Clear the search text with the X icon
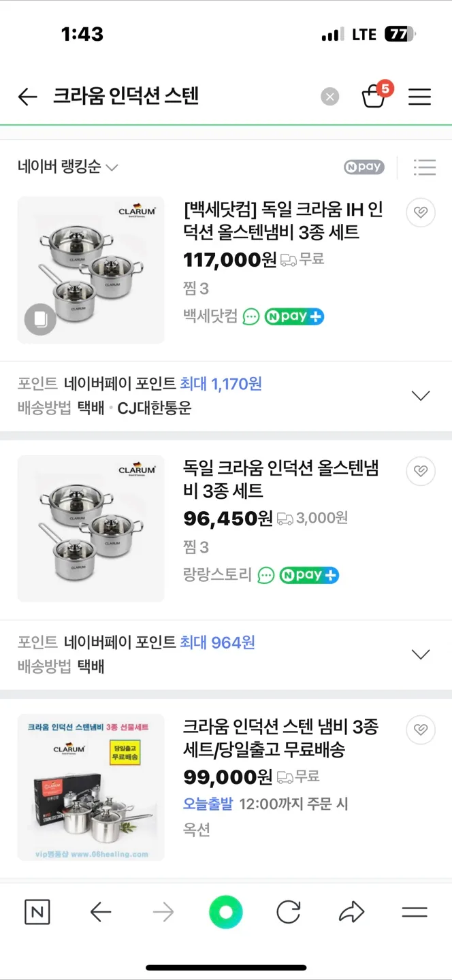The width and height of the screenshot is (452, 980). [330, 97]
